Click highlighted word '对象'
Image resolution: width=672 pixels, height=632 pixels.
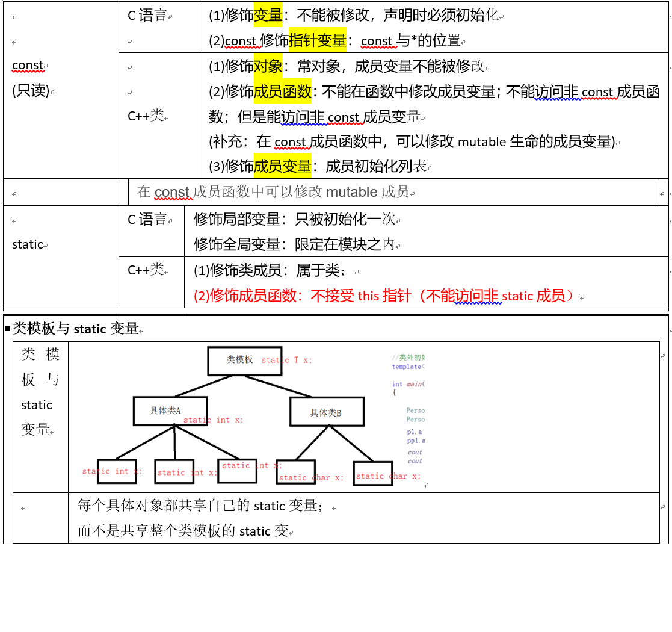click(x=268, y=66)
